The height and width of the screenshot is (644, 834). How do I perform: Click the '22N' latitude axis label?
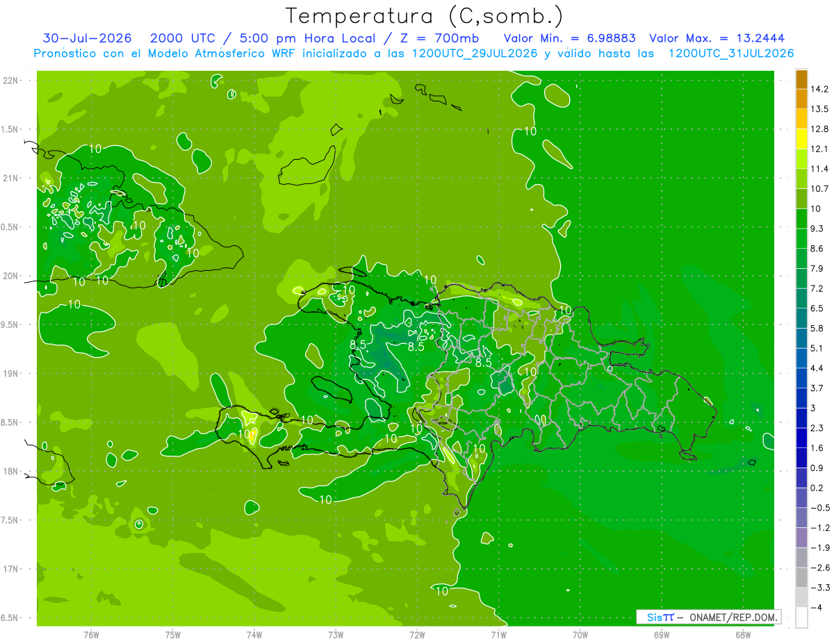pyautogui.click(x=11, y=80)
